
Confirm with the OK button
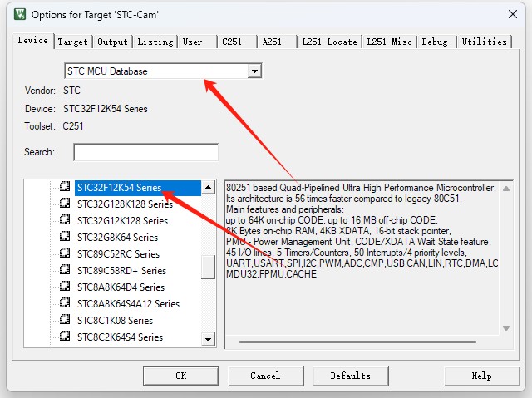click(181, 376)
